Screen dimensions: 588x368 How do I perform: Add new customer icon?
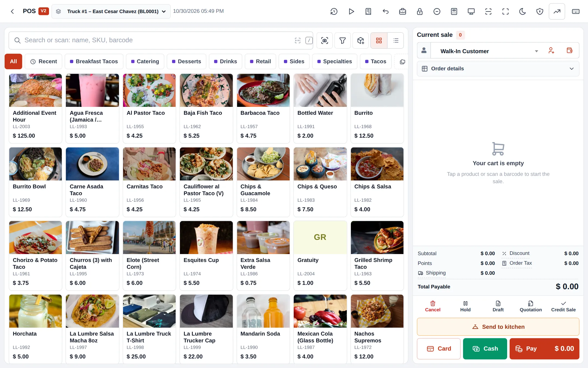(551, 51)
